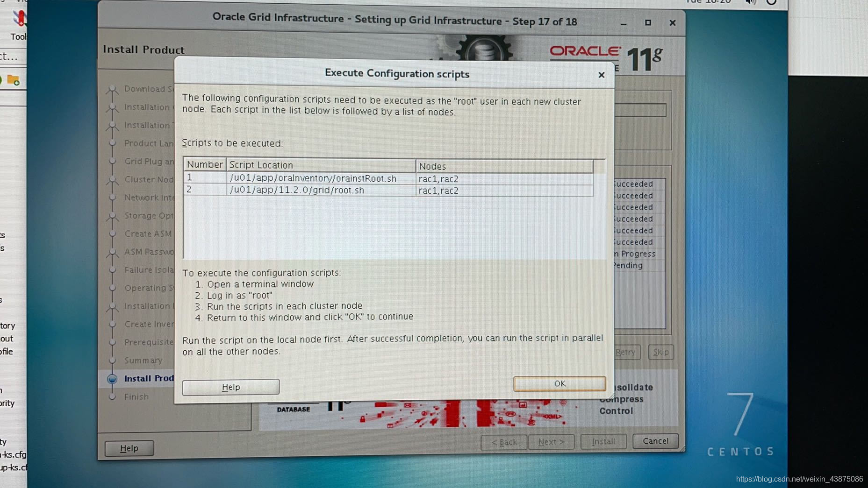Select the Network Interface step
868x488 pixels.
149,198
